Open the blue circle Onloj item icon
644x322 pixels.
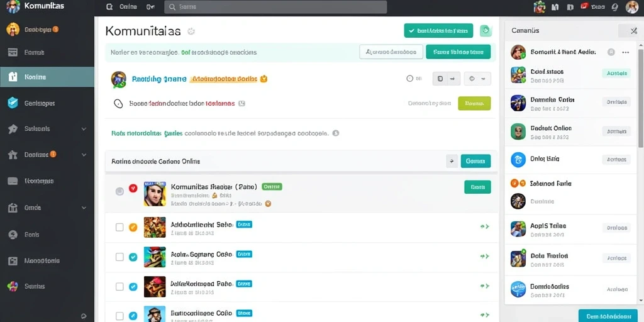(x=518, y=159)
